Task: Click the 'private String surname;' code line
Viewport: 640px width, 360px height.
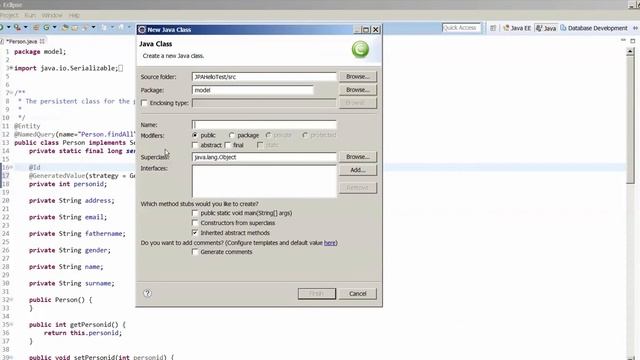Action: click(72, 283)
